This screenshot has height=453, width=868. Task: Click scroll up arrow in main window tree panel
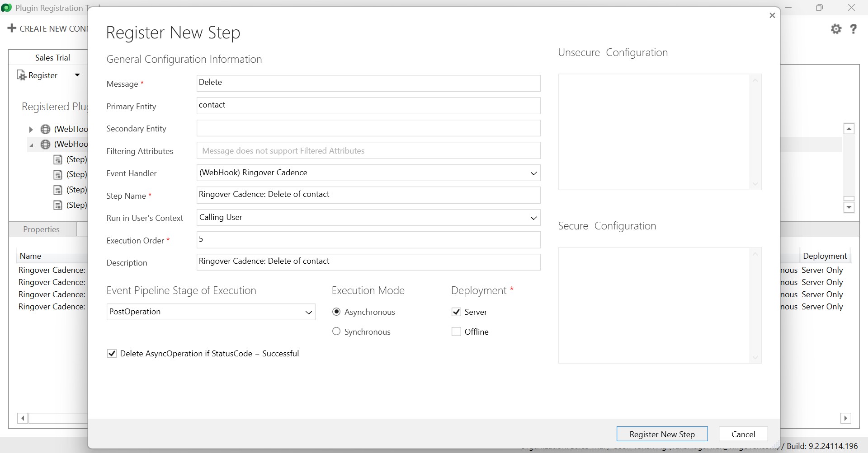(x=849, y=129)
